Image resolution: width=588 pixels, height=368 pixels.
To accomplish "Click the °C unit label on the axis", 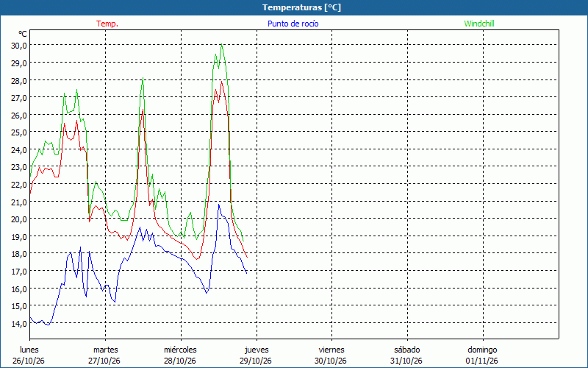I will pos(23,34).
